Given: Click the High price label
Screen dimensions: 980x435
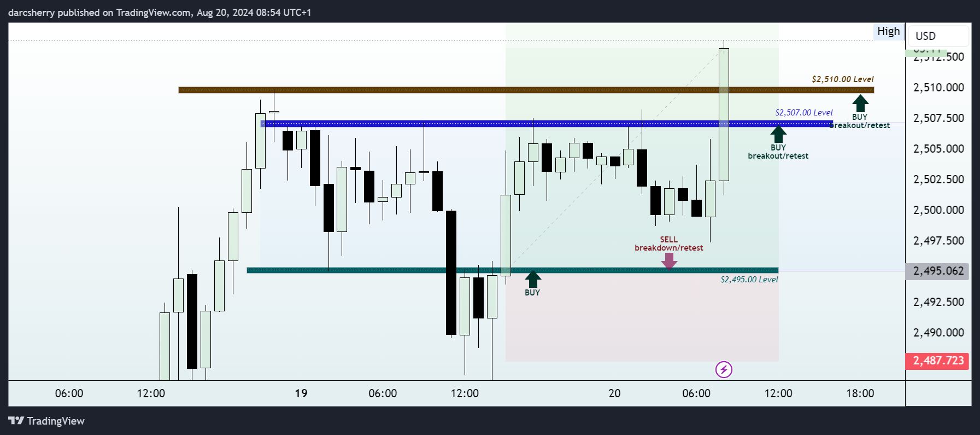Looking at the screenshot, I should [x=888, y=31].
